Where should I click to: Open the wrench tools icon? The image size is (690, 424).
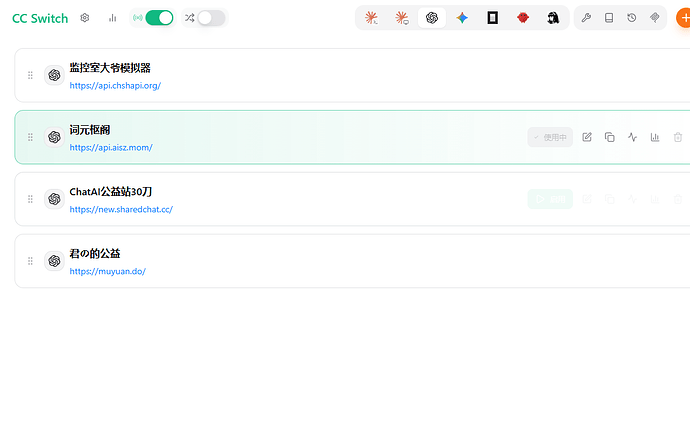[586, 18]
